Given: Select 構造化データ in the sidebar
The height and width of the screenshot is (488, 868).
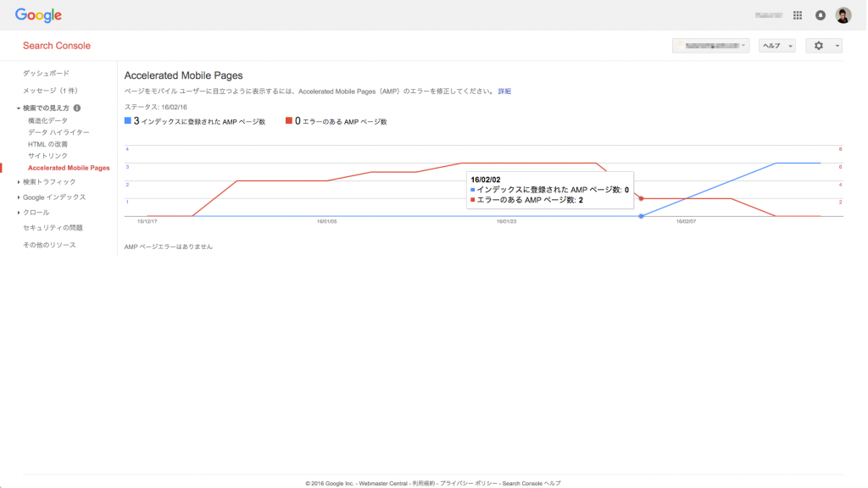Looking at the screenshot, I should coord(49,120).
